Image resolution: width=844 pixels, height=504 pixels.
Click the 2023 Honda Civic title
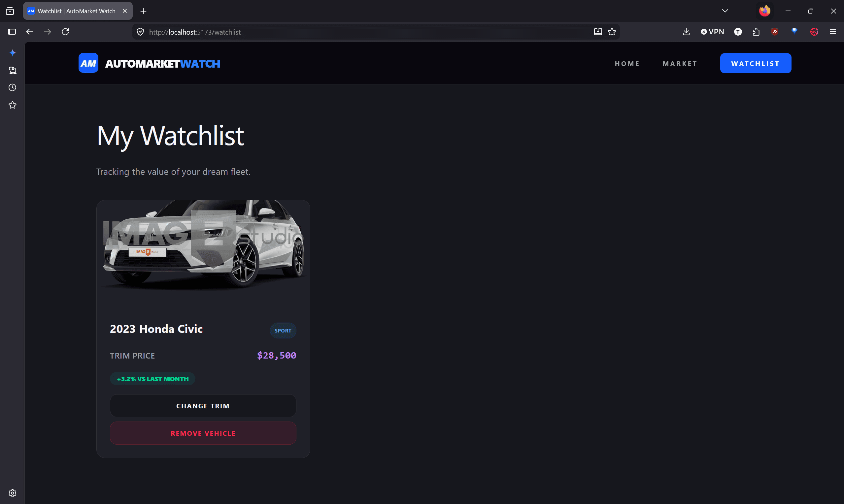coord(156,329)
